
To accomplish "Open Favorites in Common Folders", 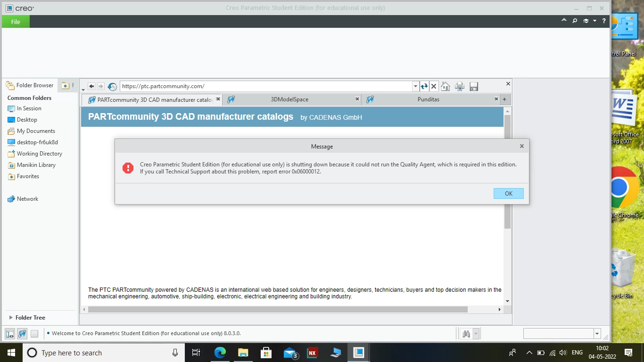I will pyautogui.click(x=23, y=176).
